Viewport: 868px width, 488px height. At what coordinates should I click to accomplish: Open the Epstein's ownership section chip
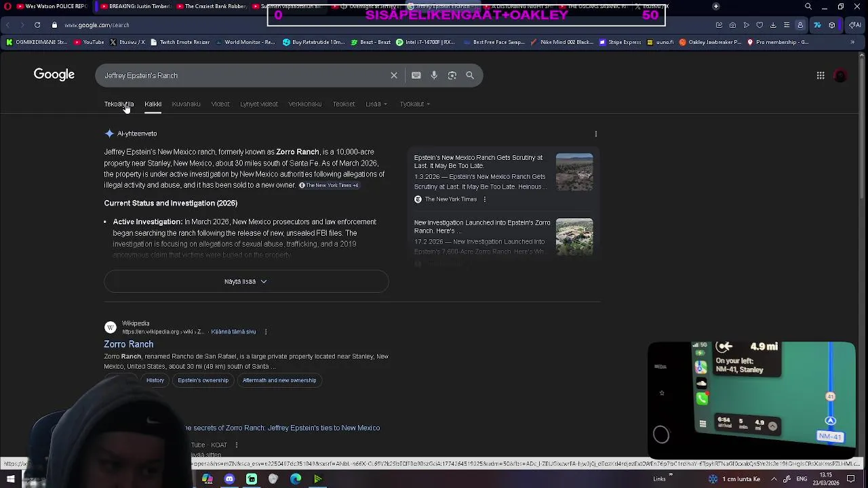pyautogui.click(x=203, y=380)
